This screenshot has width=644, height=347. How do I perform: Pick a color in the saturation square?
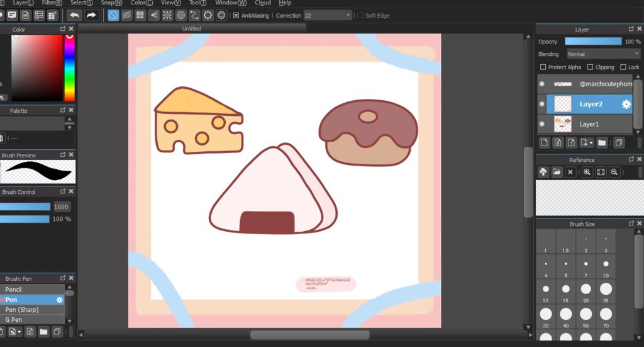[37, 68]
